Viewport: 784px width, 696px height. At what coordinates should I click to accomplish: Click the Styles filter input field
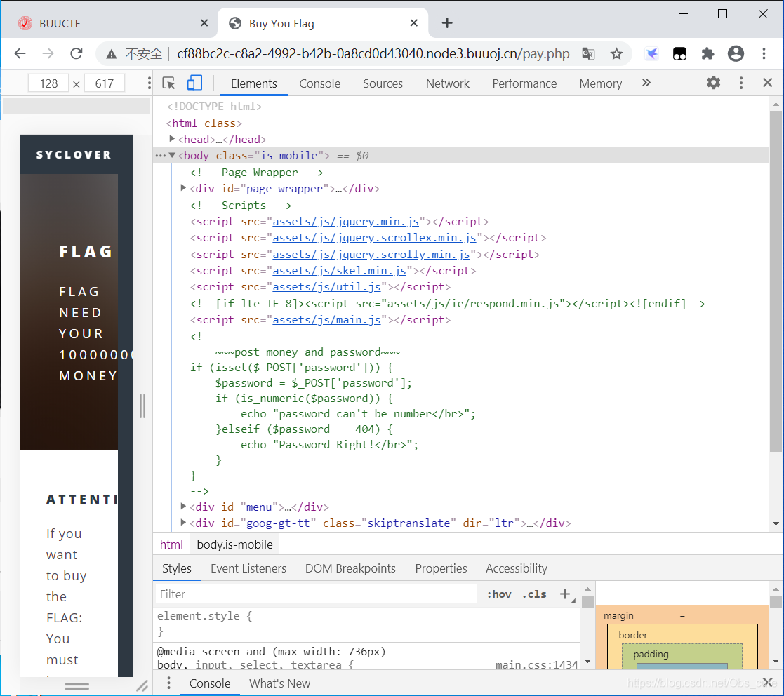316,594
